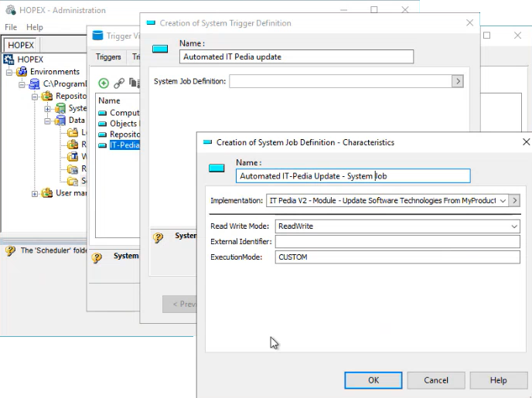The width and height of the screenshot is (532, 398).
Task: Open the Help menu
Action: [34, 27]
